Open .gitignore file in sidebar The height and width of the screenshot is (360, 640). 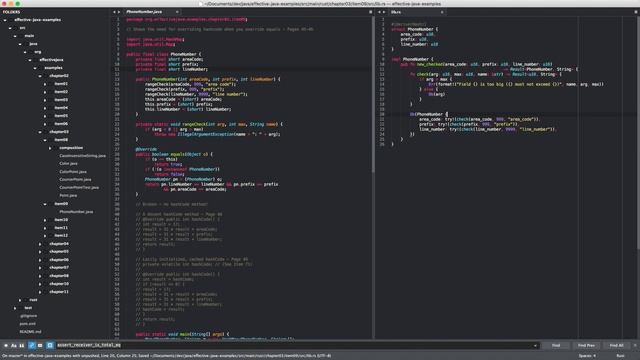28,316
